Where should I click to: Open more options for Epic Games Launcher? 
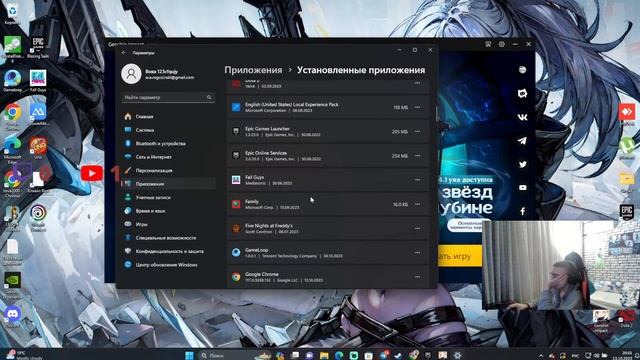pyautogui.click(x=417, y=131)
